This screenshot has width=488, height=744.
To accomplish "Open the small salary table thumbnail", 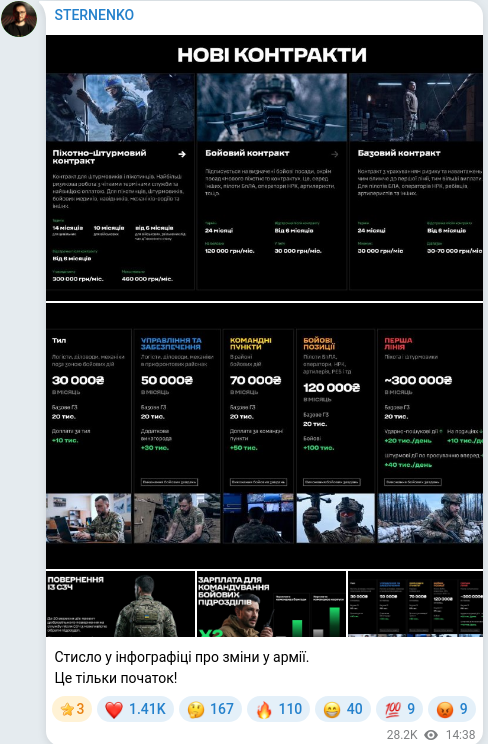I will [x=415, y=604].
